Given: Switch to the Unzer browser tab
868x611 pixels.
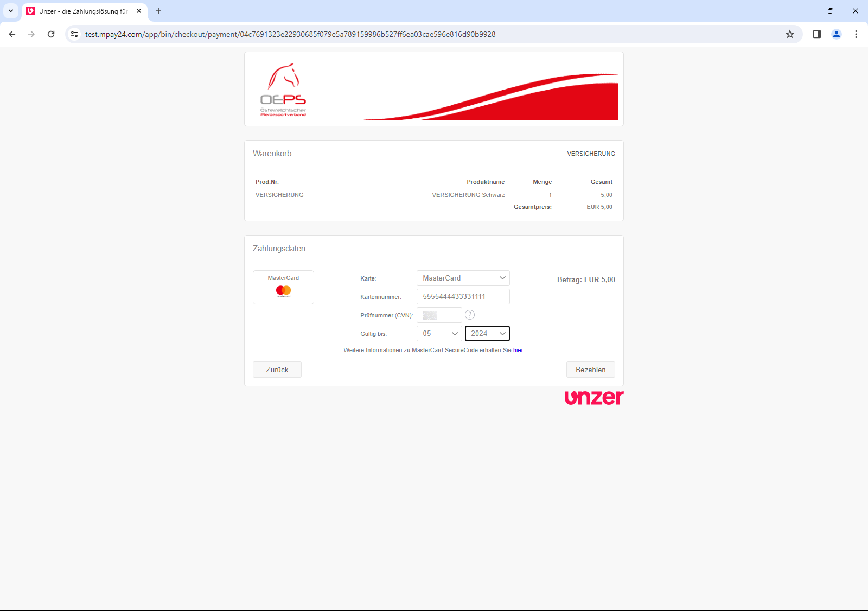Looking at the screenshot, I should click(84, 11).
